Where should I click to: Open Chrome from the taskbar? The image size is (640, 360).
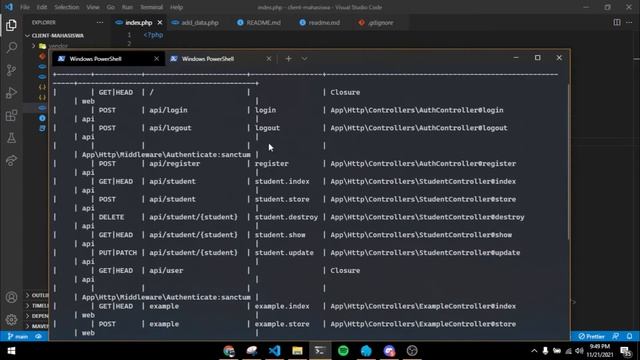coord(229,351)
